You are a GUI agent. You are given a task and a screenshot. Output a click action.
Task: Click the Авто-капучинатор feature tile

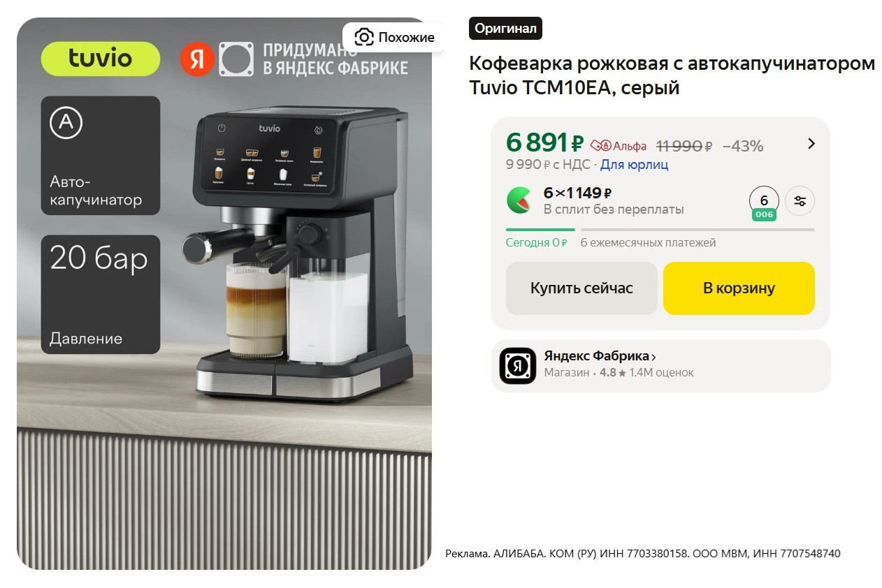tap(101, 156)
